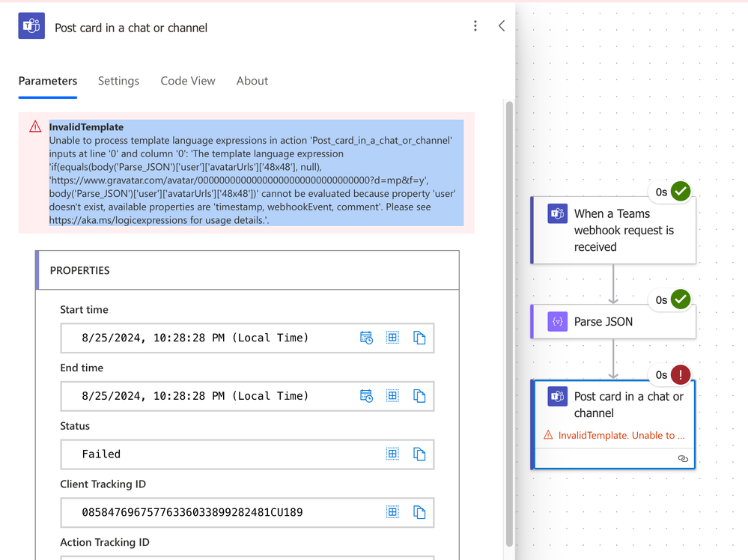Click the 'End time' label
This screenshot has height=560, width=748.
[82, 368]
